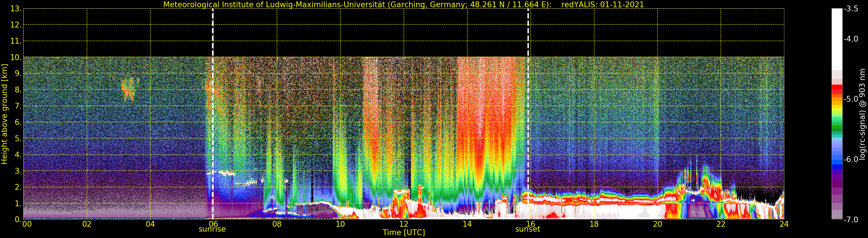Click the '5.' tick on the height axis
This screenshot has width=868, height=238.
click(18, 139)
